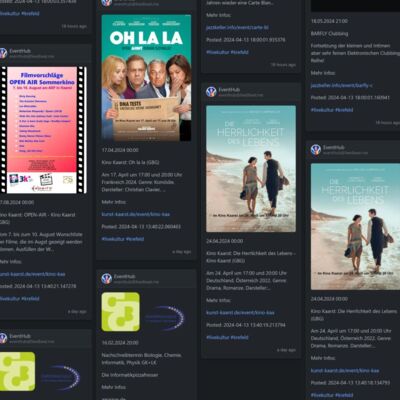Image resolution: width=400 pixels, height=400 pixels.
Task: Click #krefeld hashtag in Carte Blanche post
Action: pyautogui.click(x=240, y=52)
